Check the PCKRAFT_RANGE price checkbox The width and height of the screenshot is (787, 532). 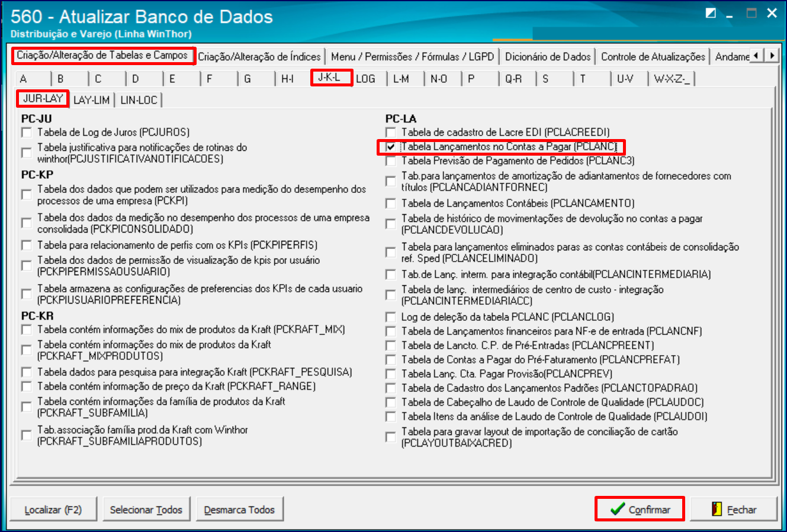point(27,386)
